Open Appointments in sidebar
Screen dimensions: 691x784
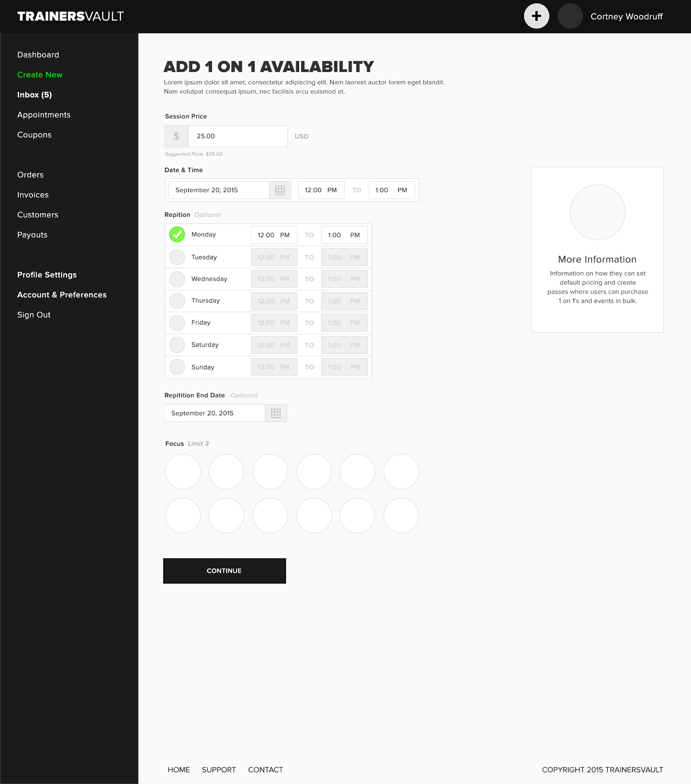point(44,115)
